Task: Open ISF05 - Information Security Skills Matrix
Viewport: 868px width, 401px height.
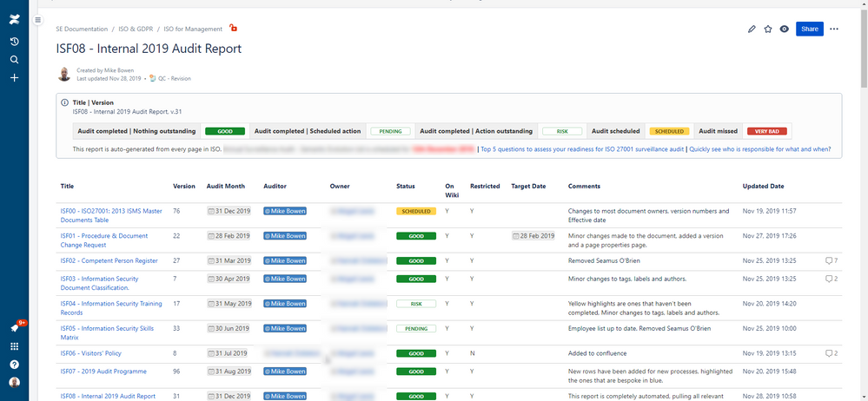Action: click(108, 333)
